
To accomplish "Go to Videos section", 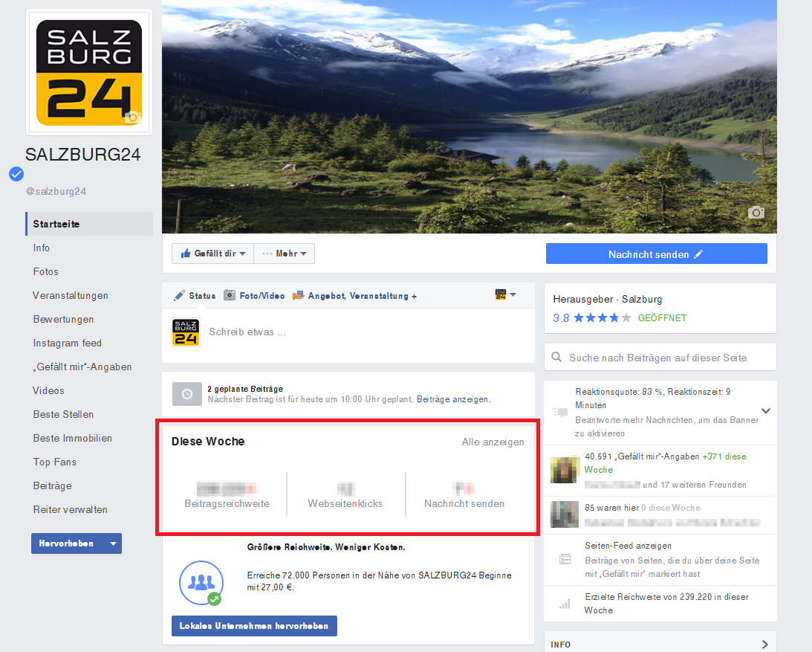I will (x=49, y=391).
